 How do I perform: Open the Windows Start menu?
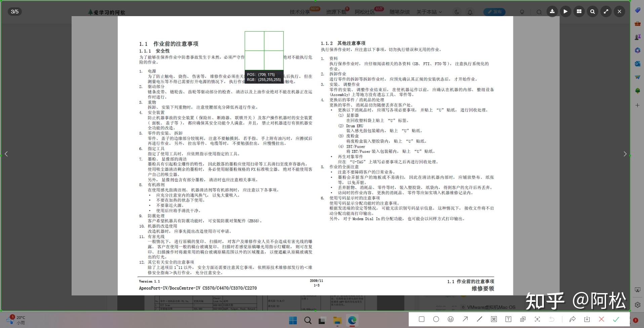(293, 321)
